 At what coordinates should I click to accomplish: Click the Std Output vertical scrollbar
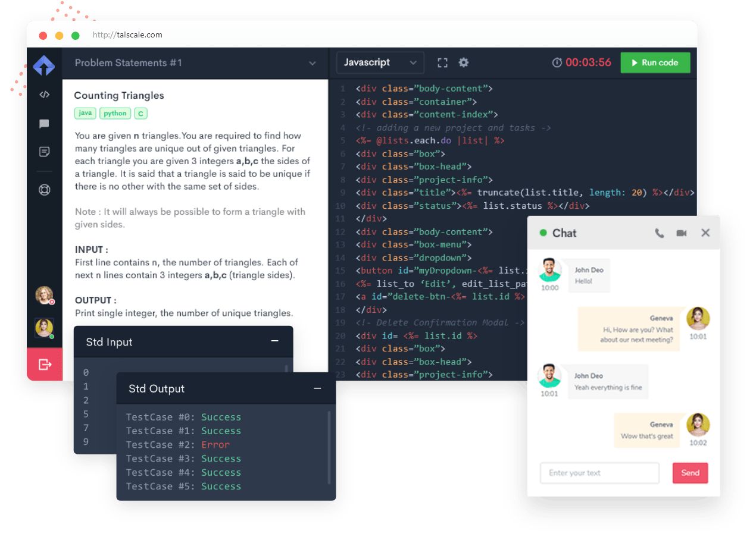[x=329, y=446]
